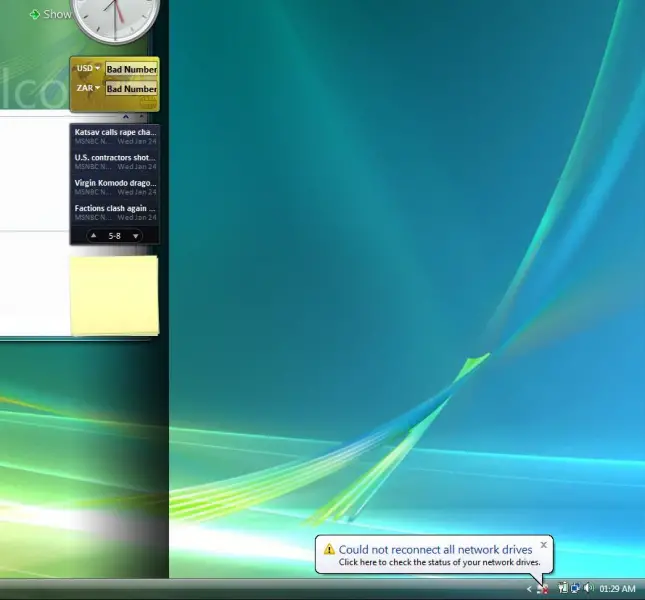Open the ZAR currency dropdown
The image size is (645, 600).
[87, 88]
